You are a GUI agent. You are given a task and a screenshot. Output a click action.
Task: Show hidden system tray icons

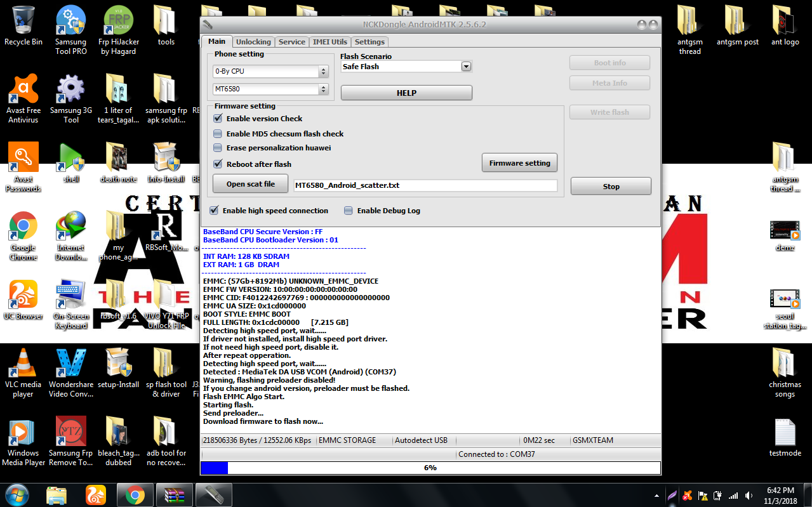(657, 495)
